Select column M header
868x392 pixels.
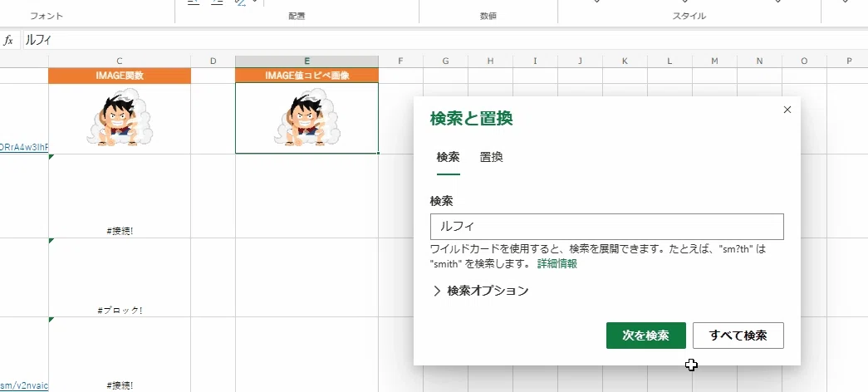714,61
